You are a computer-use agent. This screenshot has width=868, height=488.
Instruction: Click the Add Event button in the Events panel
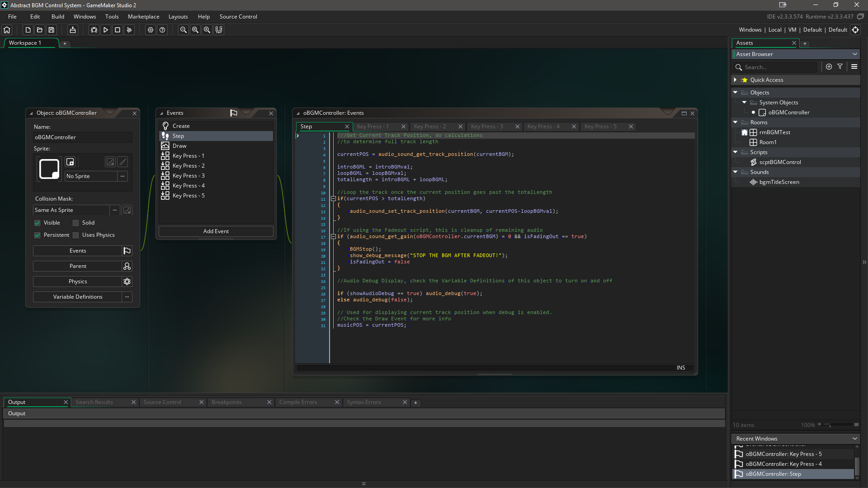tap(216, 231)
